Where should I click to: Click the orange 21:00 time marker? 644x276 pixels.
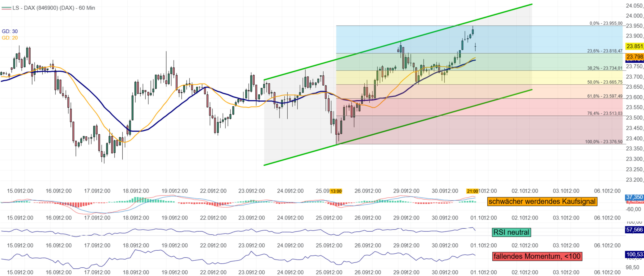point(472,191)
